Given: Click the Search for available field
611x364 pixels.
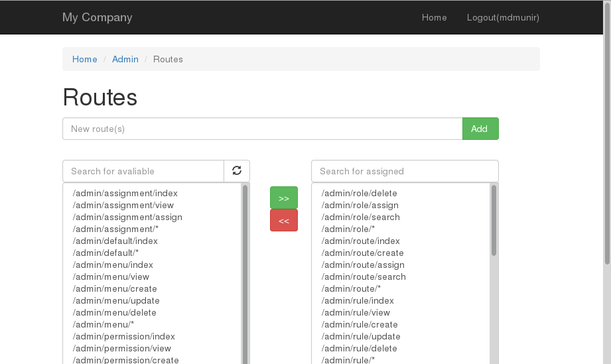Looking at the screenshot, I should (143, 171).
